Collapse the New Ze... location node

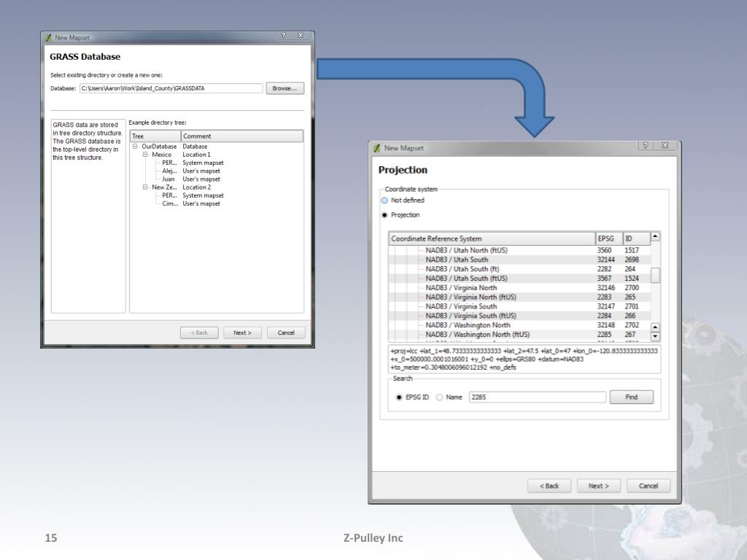pos(145,187)
